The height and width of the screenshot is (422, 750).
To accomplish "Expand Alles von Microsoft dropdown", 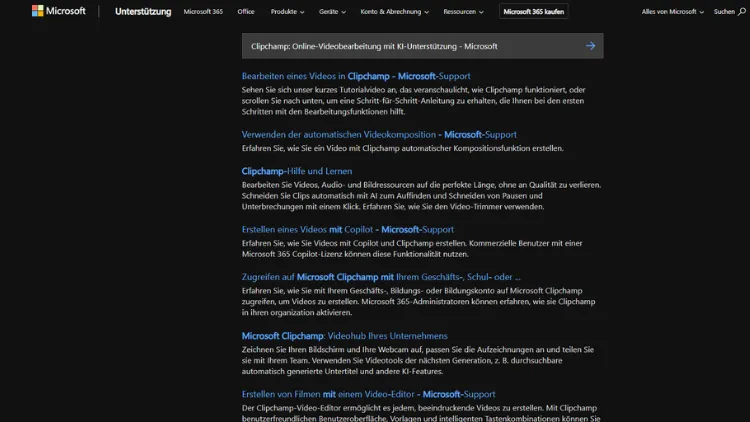I will [x=673, y=11].
